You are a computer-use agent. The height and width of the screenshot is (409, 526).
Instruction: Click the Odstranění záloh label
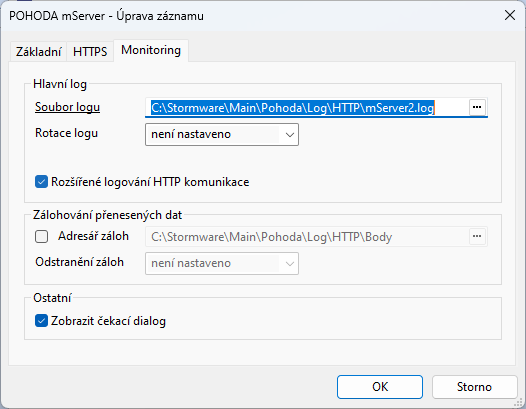80,262
